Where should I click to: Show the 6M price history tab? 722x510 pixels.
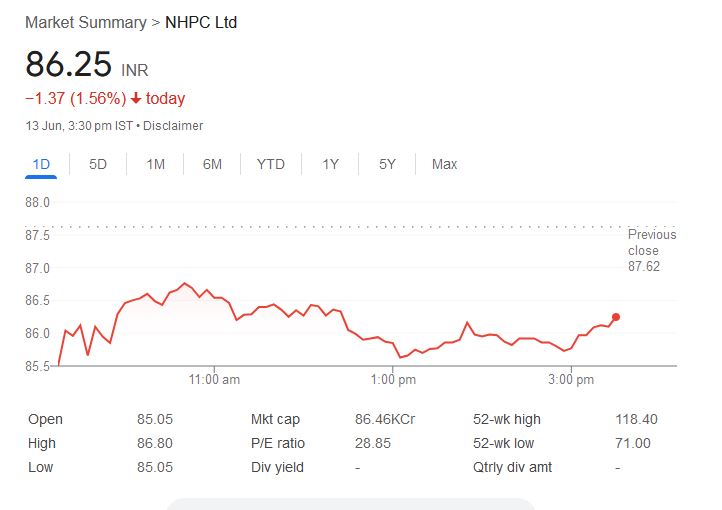[x=212, y=164]
